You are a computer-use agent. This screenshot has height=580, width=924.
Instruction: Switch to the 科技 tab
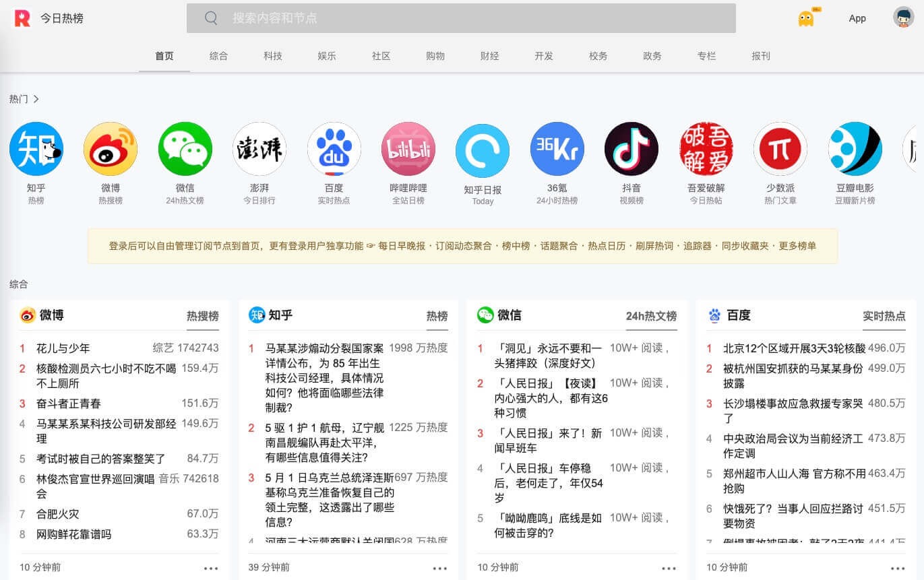[273, 56]
